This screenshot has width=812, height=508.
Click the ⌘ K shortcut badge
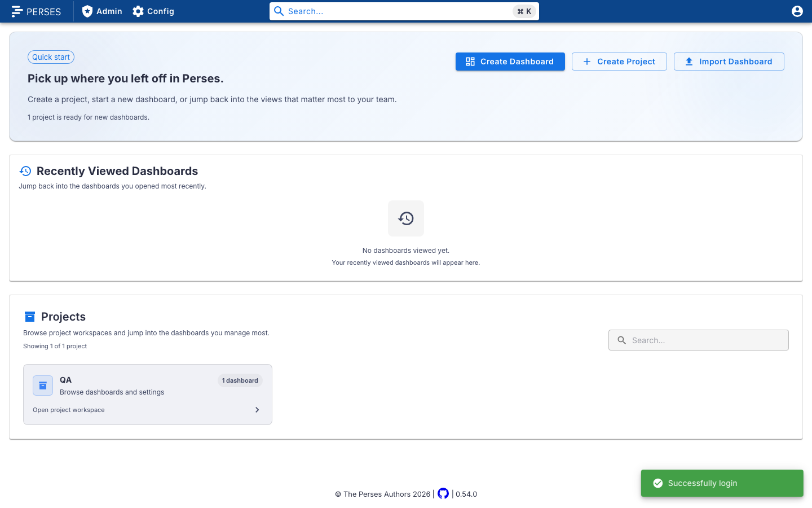click(524, 11)
